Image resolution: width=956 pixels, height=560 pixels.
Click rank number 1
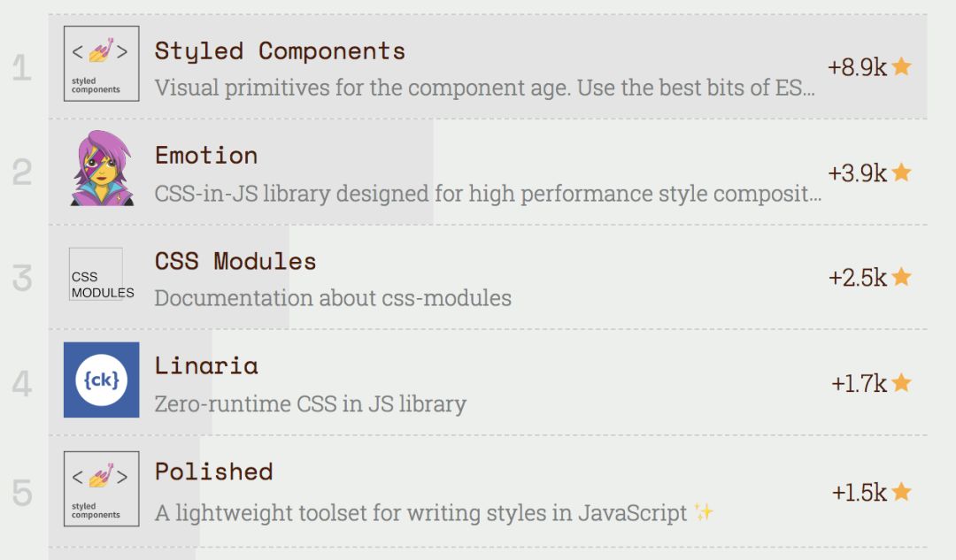tap(21, 68)
